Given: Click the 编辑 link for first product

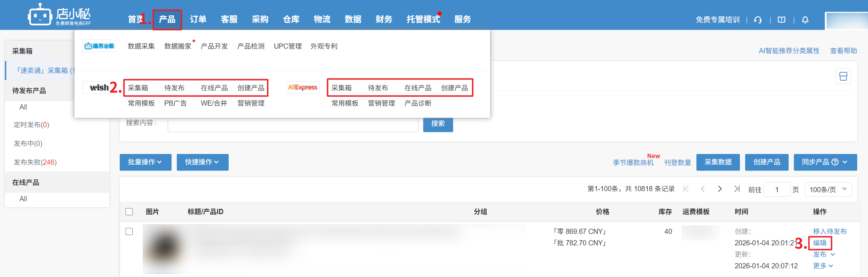Looking at the screenshot, I should click(x=820, y=243).
